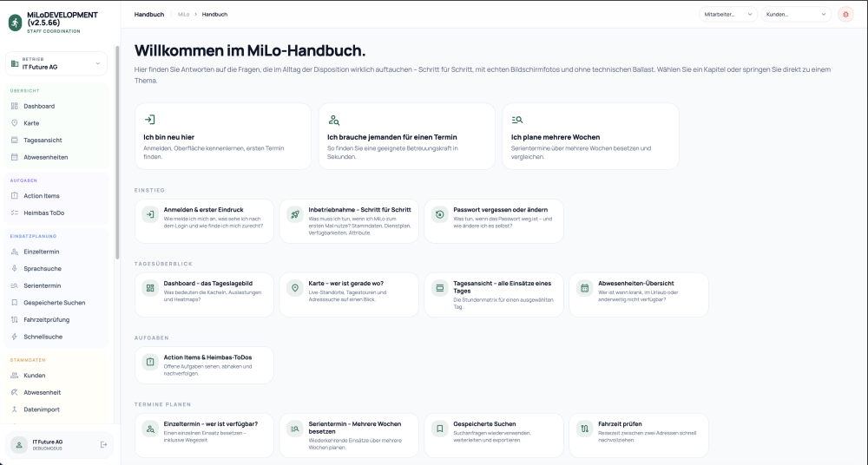
Task: Click the login icon in 'Ich bin neu hier' card
Action: tap(149, 120)
